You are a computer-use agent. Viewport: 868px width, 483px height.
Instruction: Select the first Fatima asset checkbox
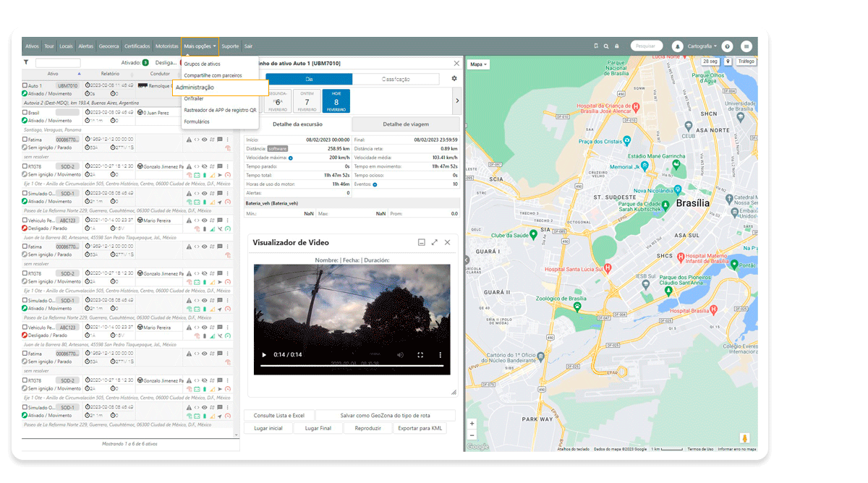(x=25, y=140)
